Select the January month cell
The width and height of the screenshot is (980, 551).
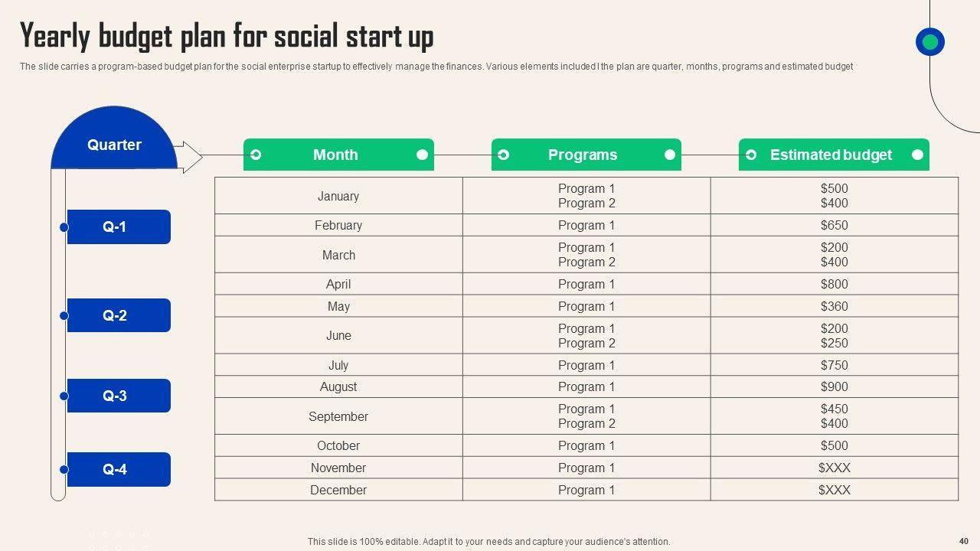[338, 196]
